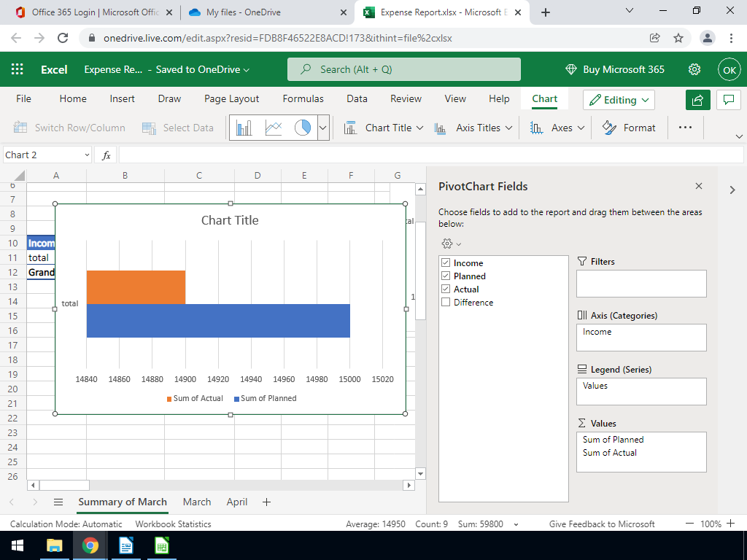Click the Search box in header

pos(403,69)
